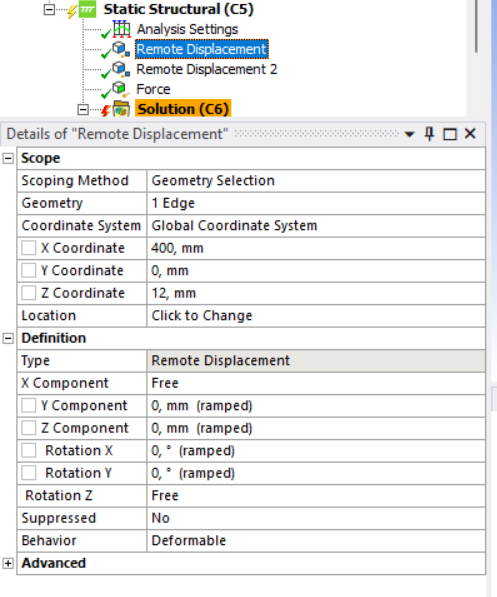Collapse the Definition section

[x=8, y=338]
